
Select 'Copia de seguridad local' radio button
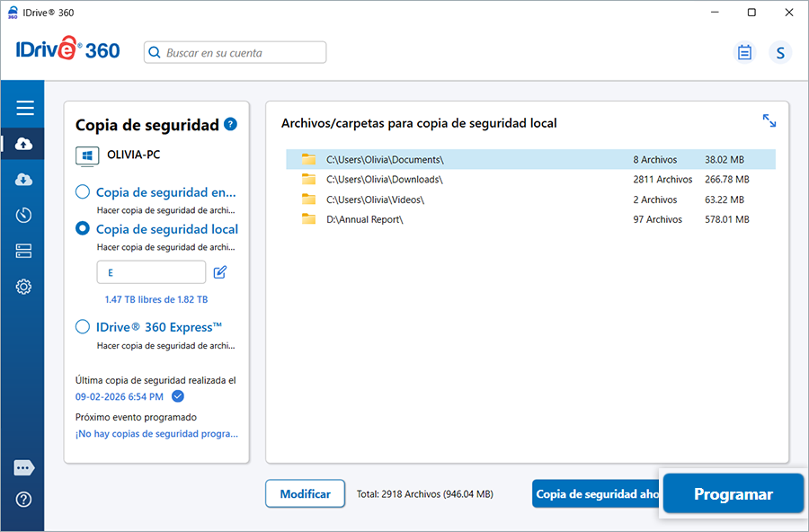pos(83,229)
